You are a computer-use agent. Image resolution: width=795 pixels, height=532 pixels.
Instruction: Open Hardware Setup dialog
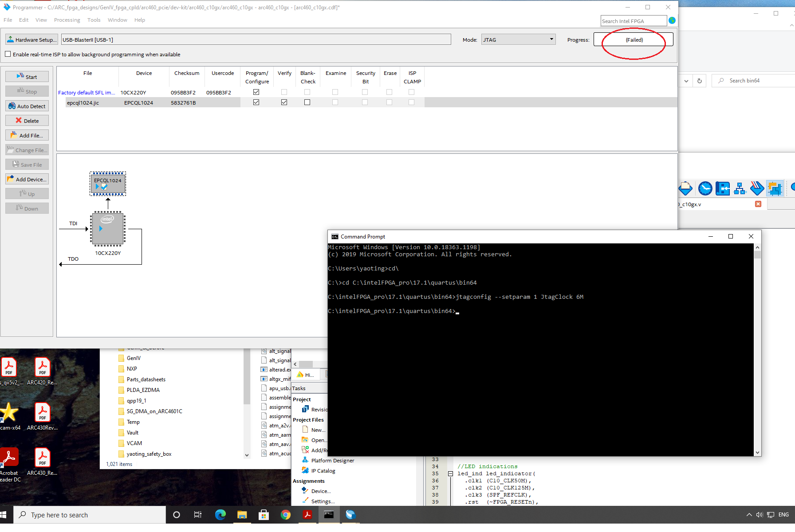click(31, 39)
